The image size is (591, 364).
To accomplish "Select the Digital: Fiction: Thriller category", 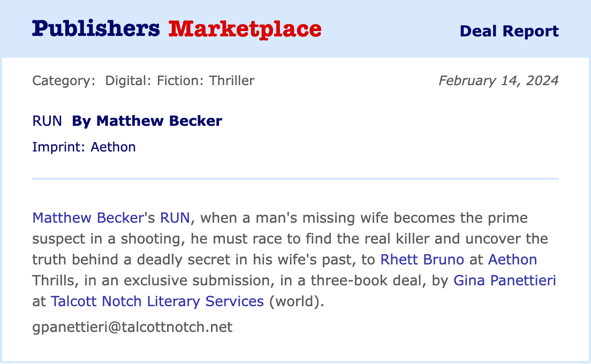I will pos(180,81).
